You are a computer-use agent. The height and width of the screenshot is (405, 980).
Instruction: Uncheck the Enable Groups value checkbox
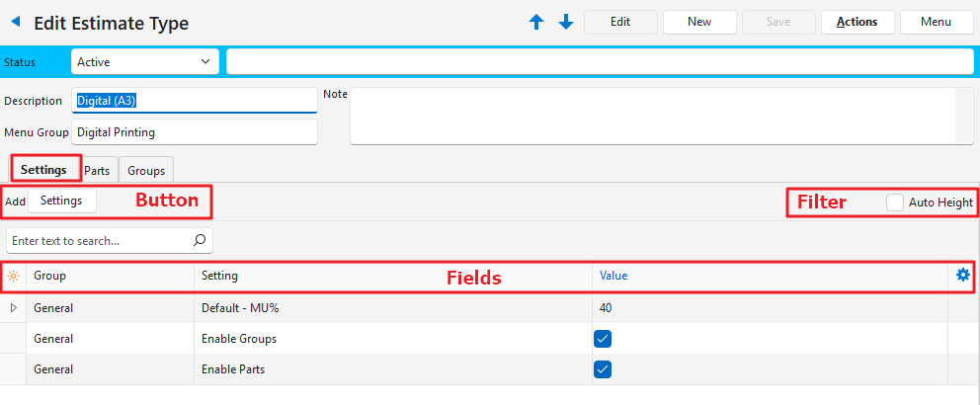[603, 339]
